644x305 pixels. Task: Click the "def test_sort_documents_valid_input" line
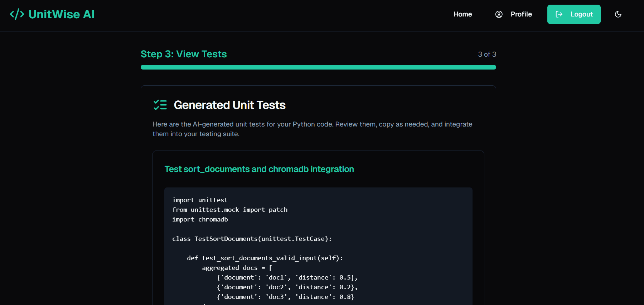tap(265, 258)
